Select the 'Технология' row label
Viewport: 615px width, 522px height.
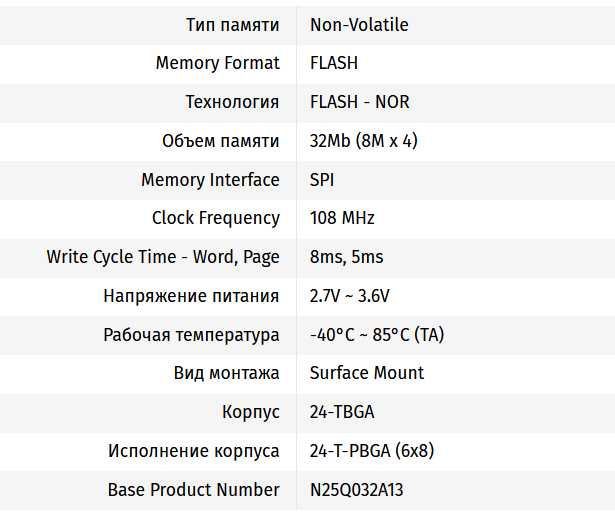pyautogui.click(x=232, y=102)
